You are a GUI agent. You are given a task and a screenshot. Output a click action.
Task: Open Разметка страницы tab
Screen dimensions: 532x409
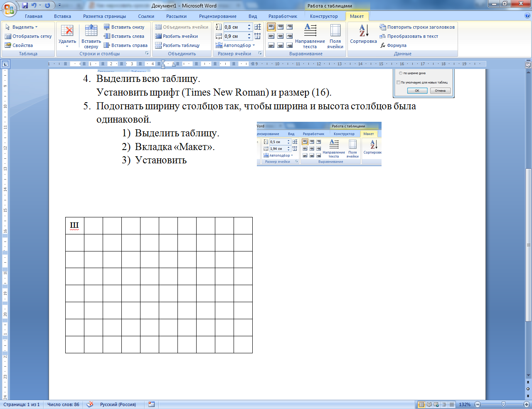point(104,16)
